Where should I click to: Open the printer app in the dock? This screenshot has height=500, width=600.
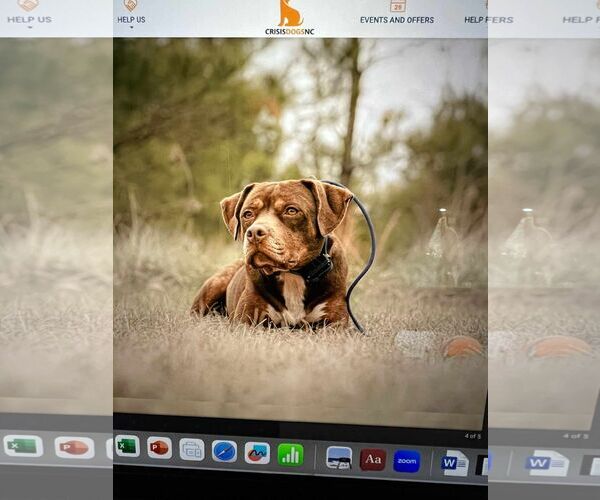[x=192, y=450]
